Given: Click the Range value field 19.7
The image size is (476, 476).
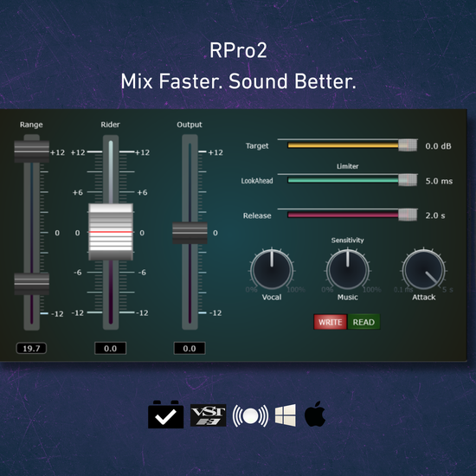Looking at the screenshot, I should point(31,348).
